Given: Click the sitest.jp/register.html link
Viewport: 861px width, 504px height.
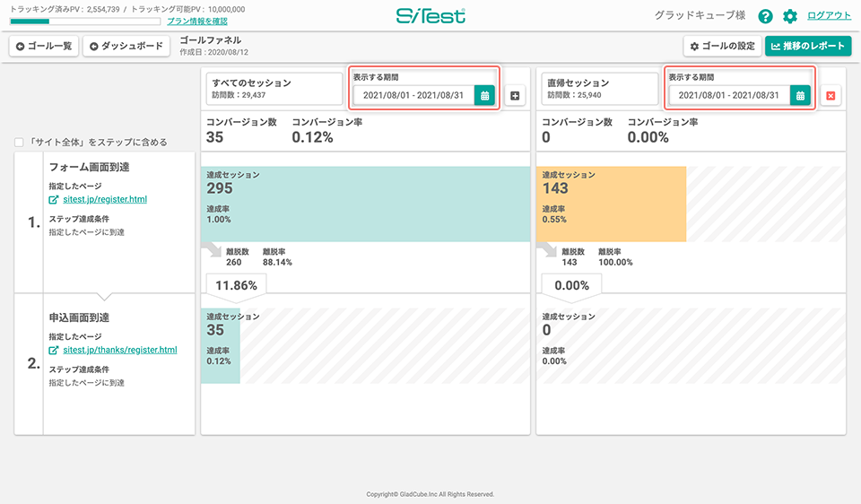Looking at the screenshot, I should tap(105, 199).
